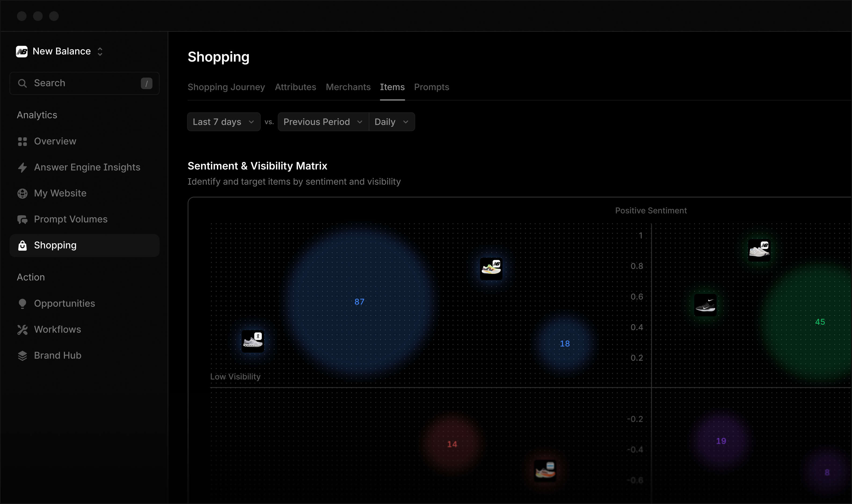This screenshot has width=852, height=504.
Task: Open the Prompts tab
Action: (x=431, y=87)
